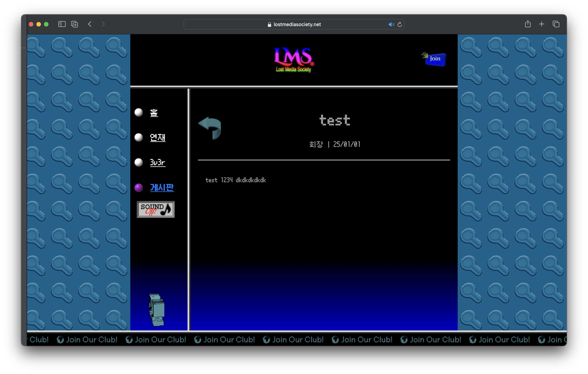The height and width of the screenshot is (374, 588).
Task: Click the white sphere beside 연재
Action: pos(139,137)
